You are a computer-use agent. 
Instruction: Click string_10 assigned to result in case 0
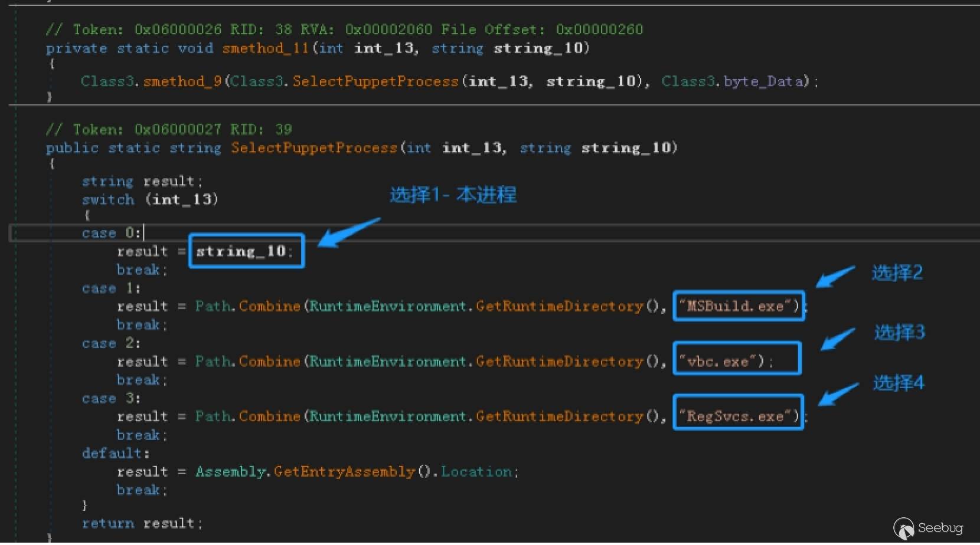241,251
